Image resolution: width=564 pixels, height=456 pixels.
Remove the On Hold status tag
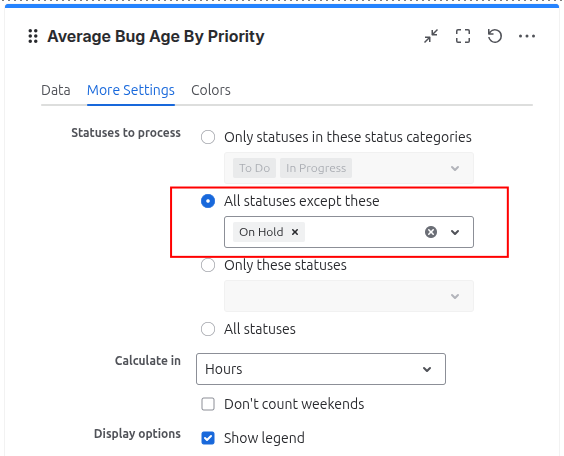click(295, 232)
